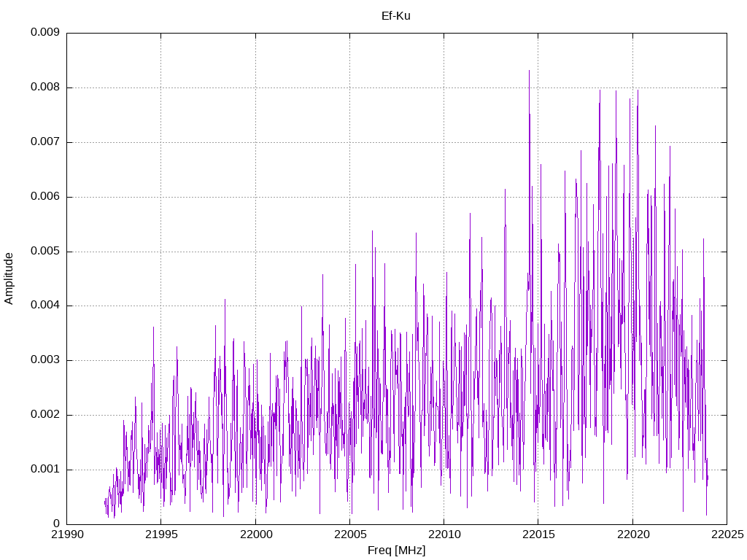Click the x-axis tick label 22020
Image resolution: width=747 pixels, height=560 pixels.
pyautogui.click(x=633, y=534)
